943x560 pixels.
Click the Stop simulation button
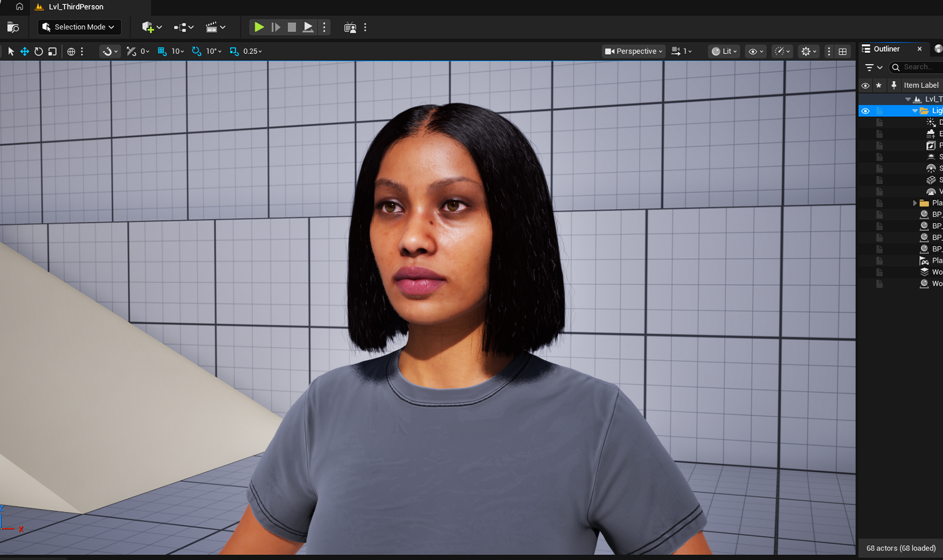(x=292, y=27)
